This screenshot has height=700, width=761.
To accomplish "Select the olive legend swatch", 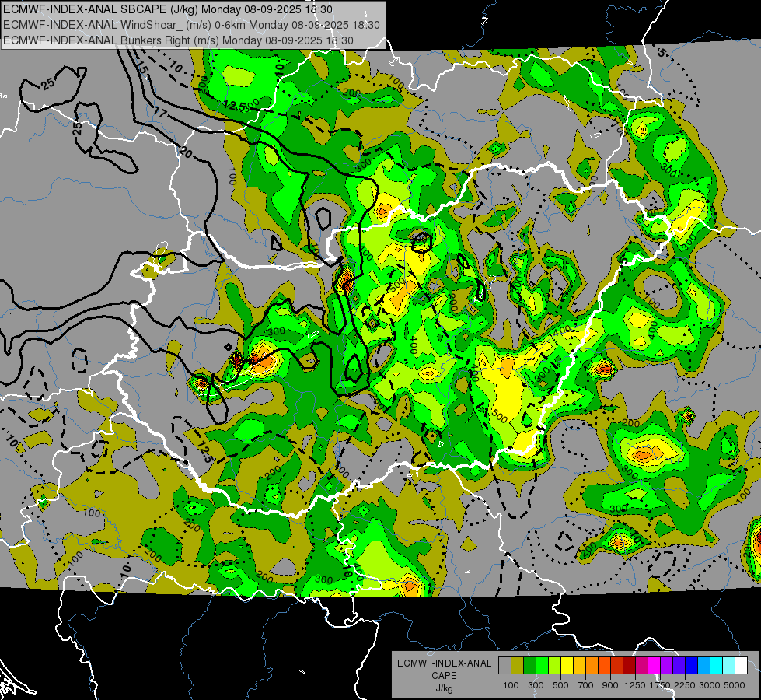I will pos(518,666).
